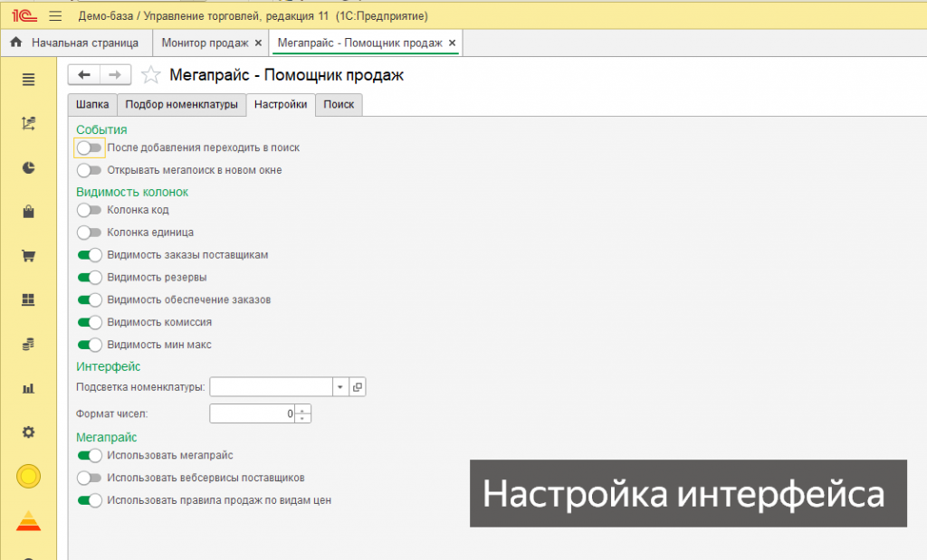This screenshot has height=560, width=927.
Task: Click the yellow circle sidebar icon
Action: (x=28, y=476)
